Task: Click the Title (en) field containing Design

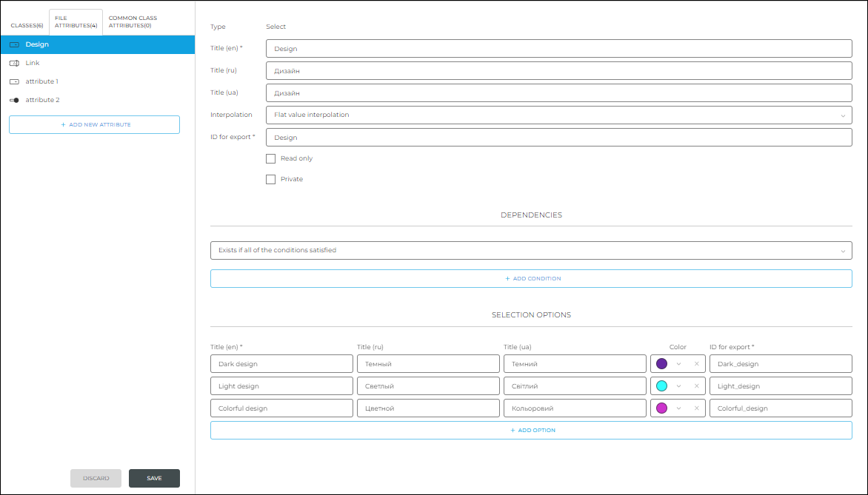Action: click(x=558, y=48)
